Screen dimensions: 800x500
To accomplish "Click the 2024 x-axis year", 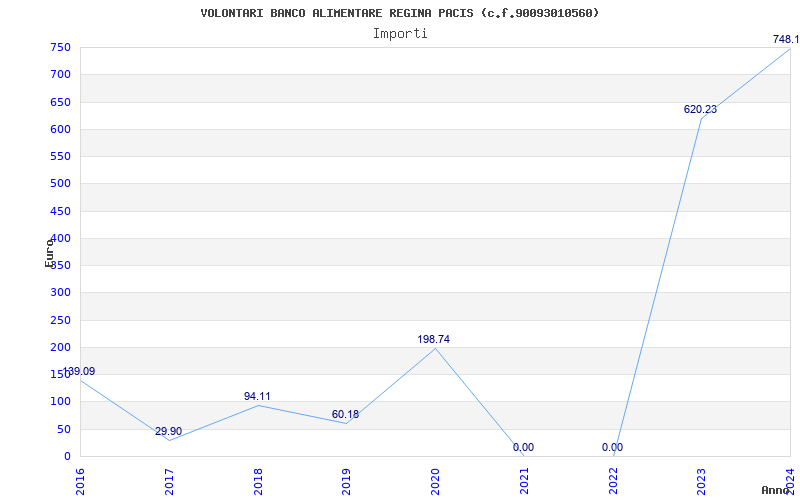I will coord(790,482).
